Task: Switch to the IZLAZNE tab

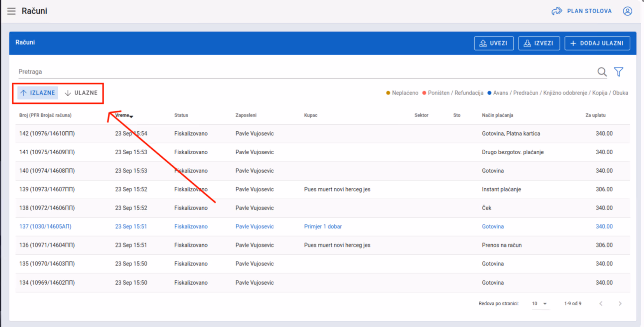Action: coord(38,93)
